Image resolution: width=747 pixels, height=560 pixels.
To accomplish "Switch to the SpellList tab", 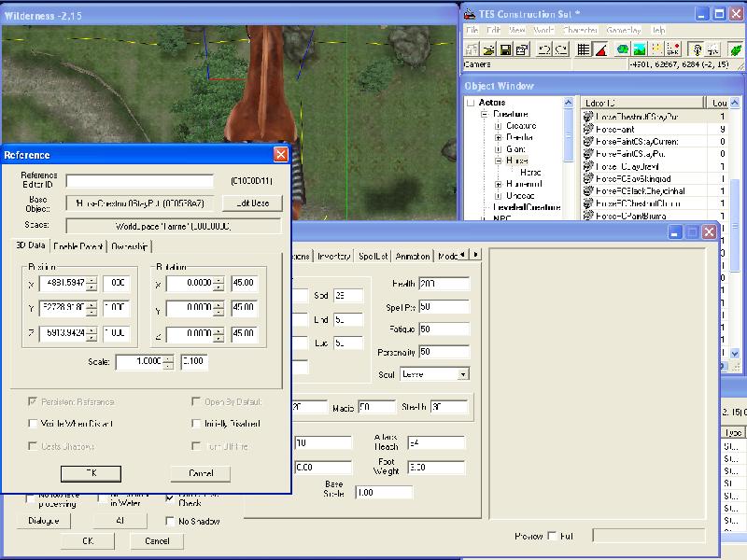I will [x=373, y=256].
